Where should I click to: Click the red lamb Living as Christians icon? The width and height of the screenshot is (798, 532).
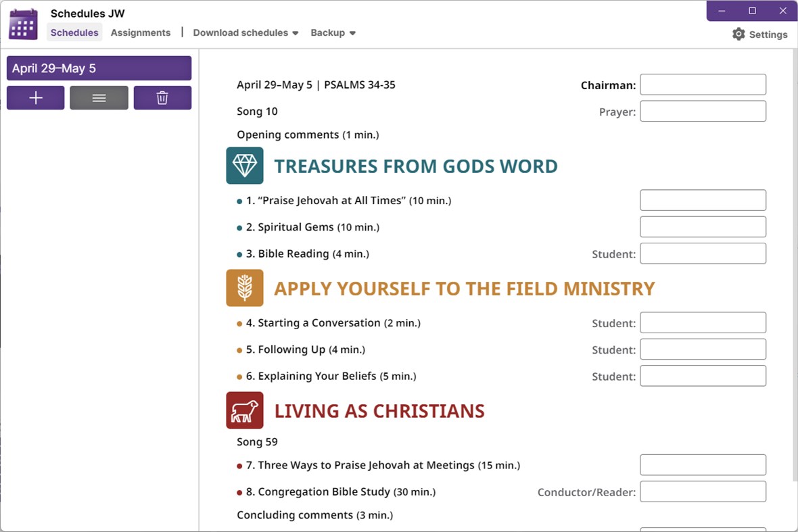(x=245, y=410)
